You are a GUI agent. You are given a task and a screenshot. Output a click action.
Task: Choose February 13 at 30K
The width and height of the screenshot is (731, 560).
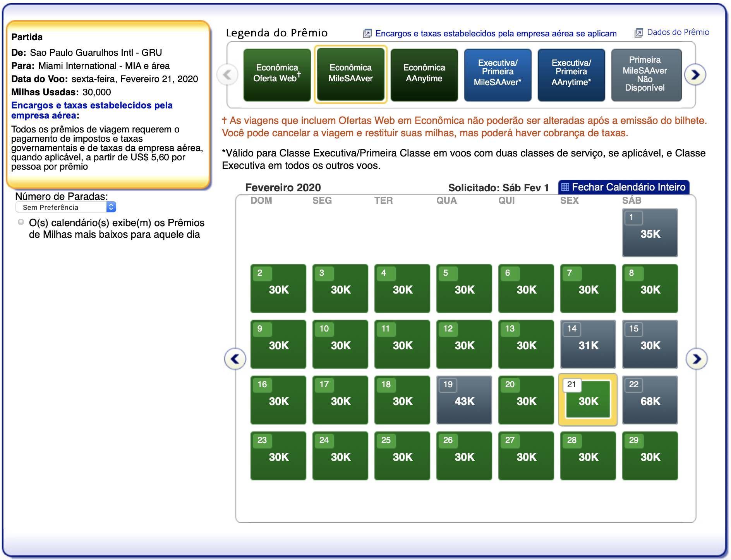[526, 344]
